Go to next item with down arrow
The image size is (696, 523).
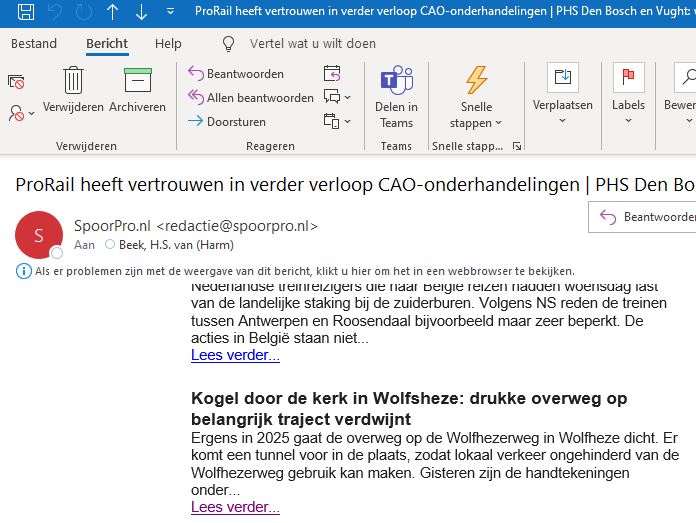(x=141, y=13)
